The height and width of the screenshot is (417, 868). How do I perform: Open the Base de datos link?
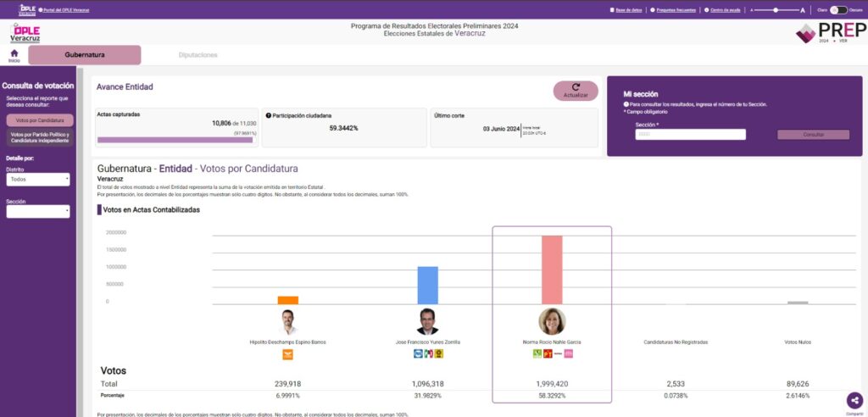coord(627,10)
